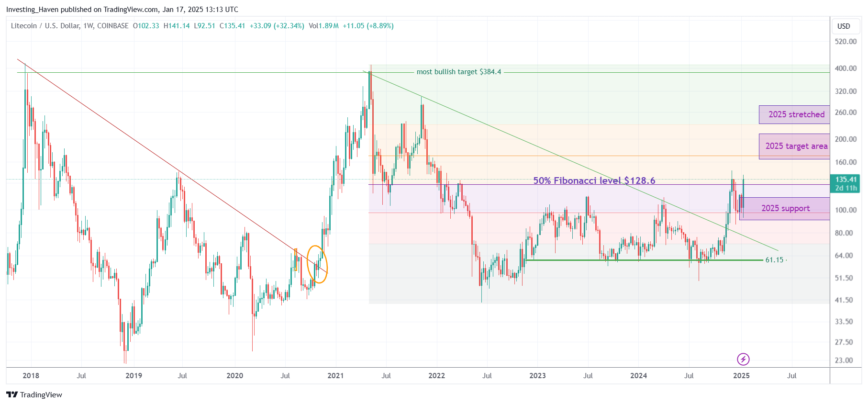
Task: Click the H141.14 high value
Action: pyautogui.click(x=177, y=26)
